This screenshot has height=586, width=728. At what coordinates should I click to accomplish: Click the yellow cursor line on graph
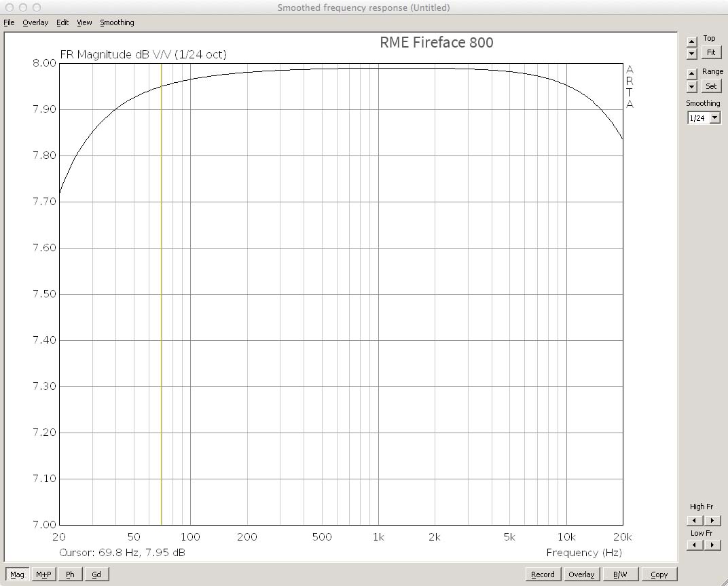coord(161,294)
